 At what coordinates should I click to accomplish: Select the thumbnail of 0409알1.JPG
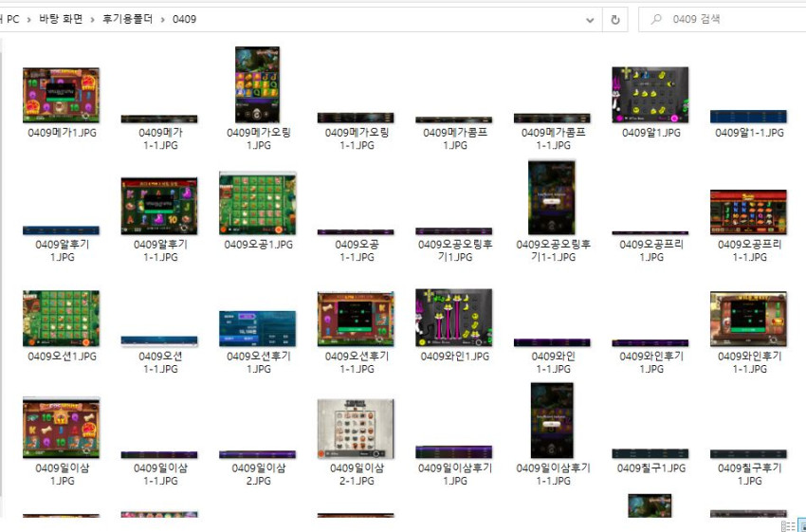point(650,95)
